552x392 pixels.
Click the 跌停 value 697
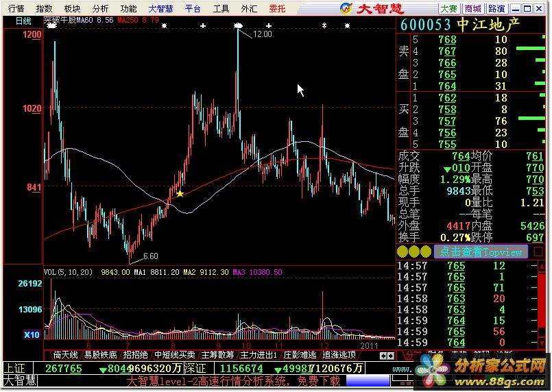point(535,238)
